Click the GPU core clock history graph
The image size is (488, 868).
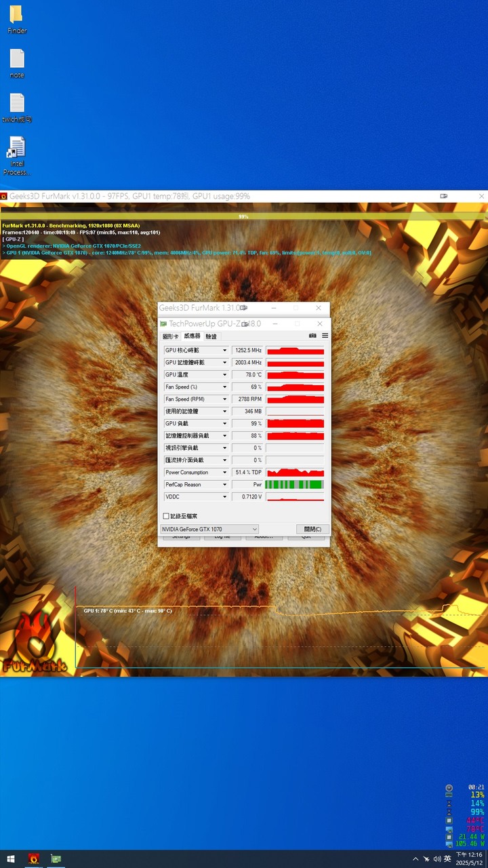(x=295, y=351)
